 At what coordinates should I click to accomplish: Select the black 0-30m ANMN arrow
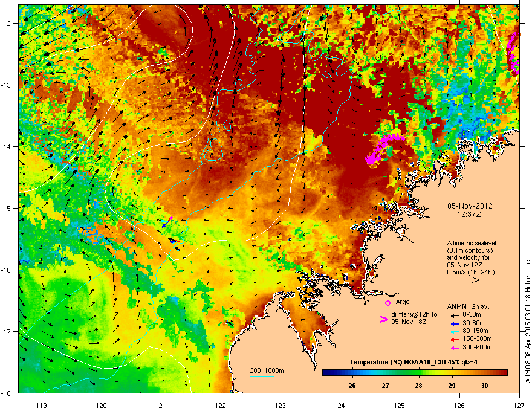click(455, 316)
